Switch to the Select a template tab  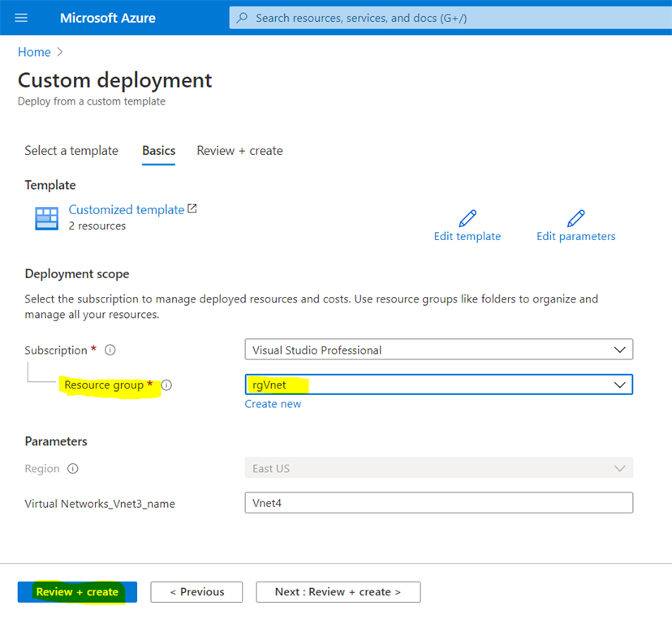point(71,151)
